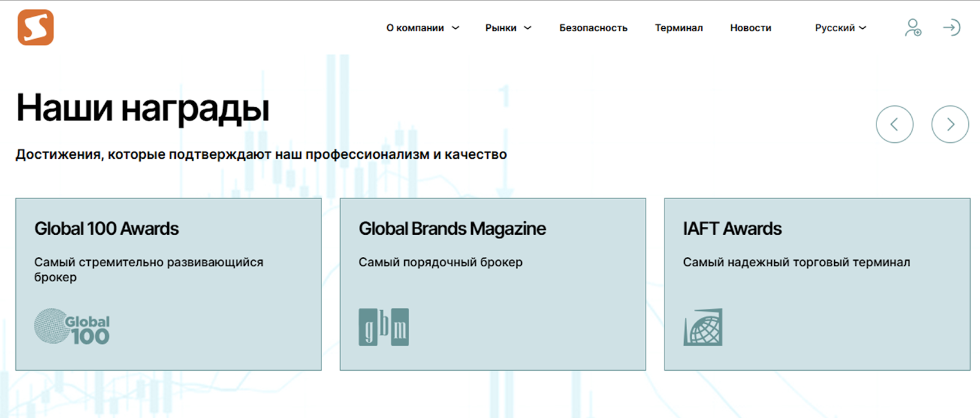Click the previous awards arrow button

[894, 124]
